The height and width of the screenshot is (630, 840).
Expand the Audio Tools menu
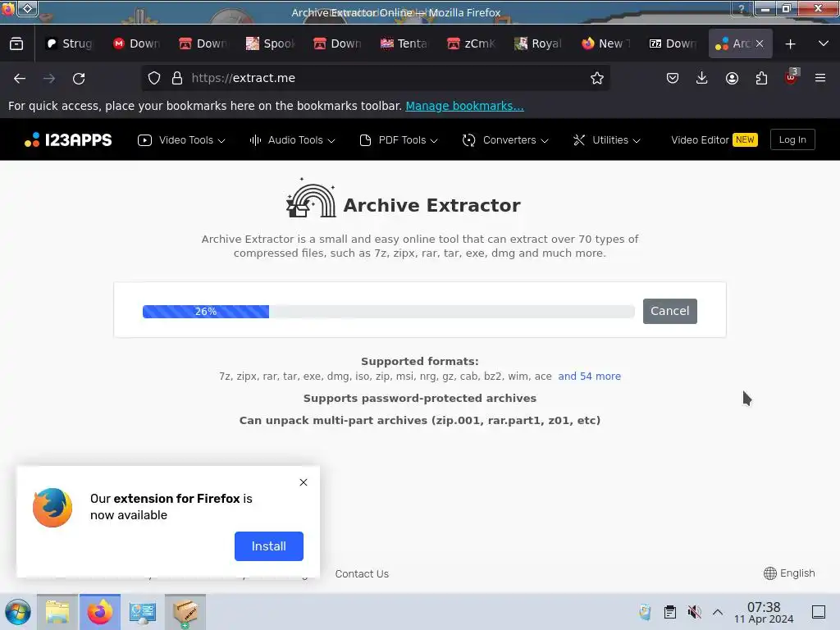293,139
